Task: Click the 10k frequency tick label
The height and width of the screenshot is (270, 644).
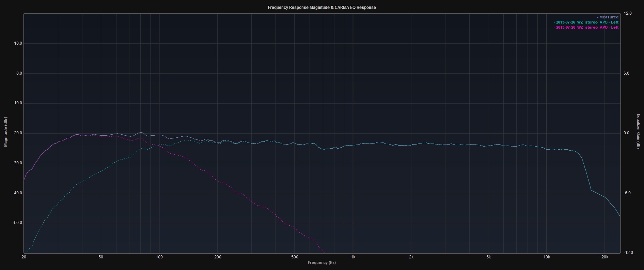Action: pyautogui.click(x=546, y=257)
